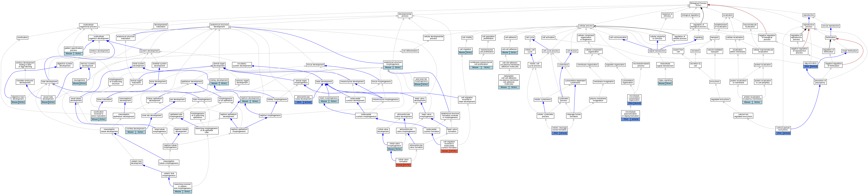The width and height of the screenshot is (868, 195).
Task: Select the 'mitotic cleavage furrow formation' node
Action: point(560,130)
